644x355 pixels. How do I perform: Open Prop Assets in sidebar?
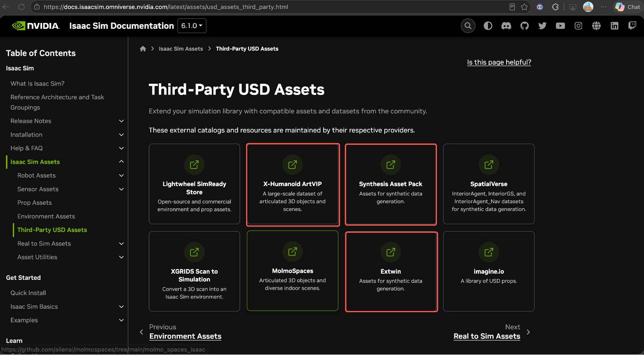[34, 203]
